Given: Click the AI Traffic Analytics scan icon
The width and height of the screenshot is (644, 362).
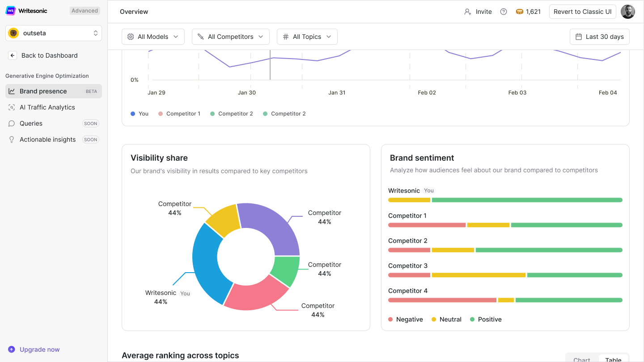Looking at the screenshot, I should [x=12, y=107].
